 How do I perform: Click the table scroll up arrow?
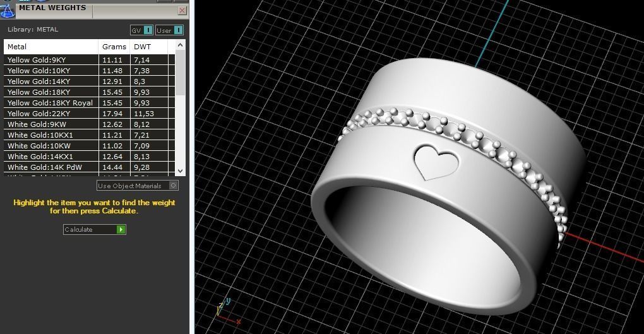(180, 44)
